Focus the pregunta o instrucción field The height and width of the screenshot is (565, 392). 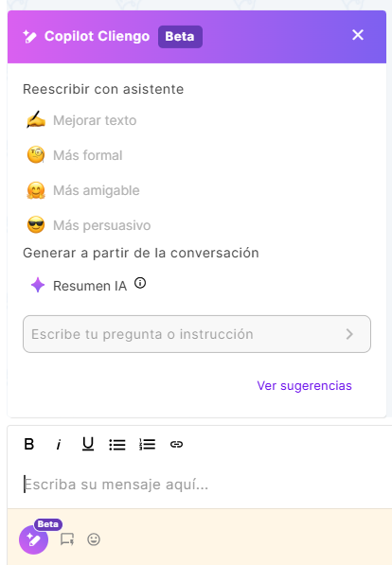(x=197, y=334)
